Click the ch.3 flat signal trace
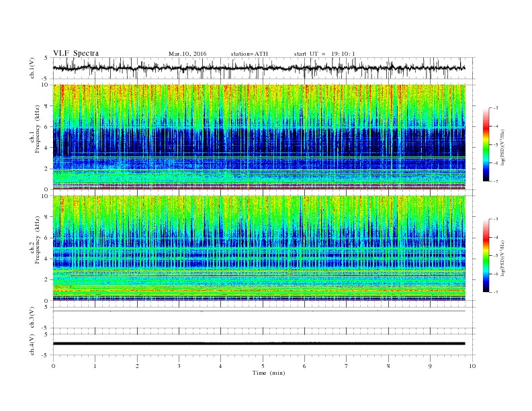Viewport: 532px width, 411px height. pyautogui.click(x=259, y=311)
